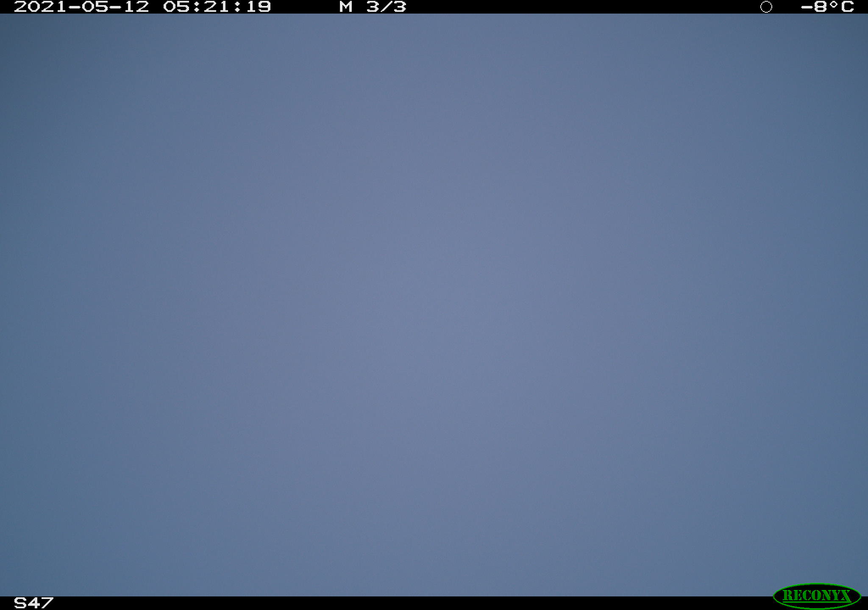
Task: Click the month 05 in the date stamp
Action: point(95,7)
